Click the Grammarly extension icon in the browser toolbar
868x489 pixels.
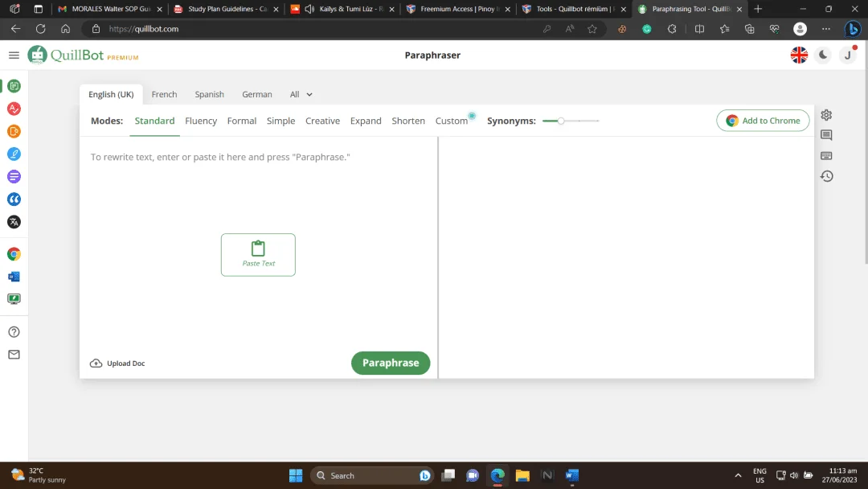point(646,29)
